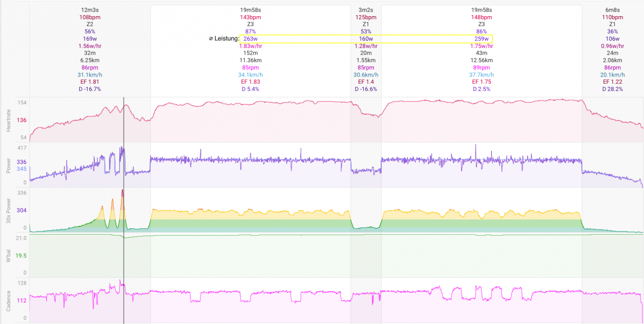Image resolution: width=644 pixels, height=324 pixels.
Task: Click the 34.1km/h speed value
Action: 250,75
